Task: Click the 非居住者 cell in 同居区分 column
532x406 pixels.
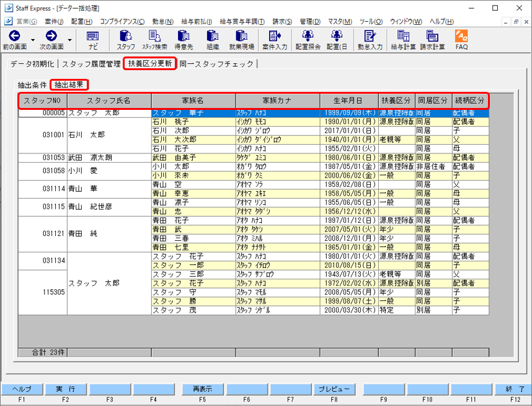Action: coord(433,166)
